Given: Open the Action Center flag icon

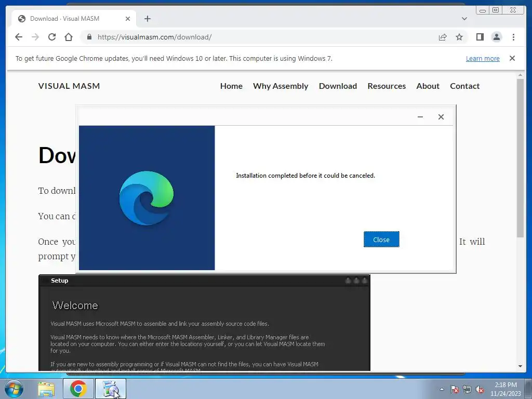Looking at the screenshot, I should [x=454, y=389].
